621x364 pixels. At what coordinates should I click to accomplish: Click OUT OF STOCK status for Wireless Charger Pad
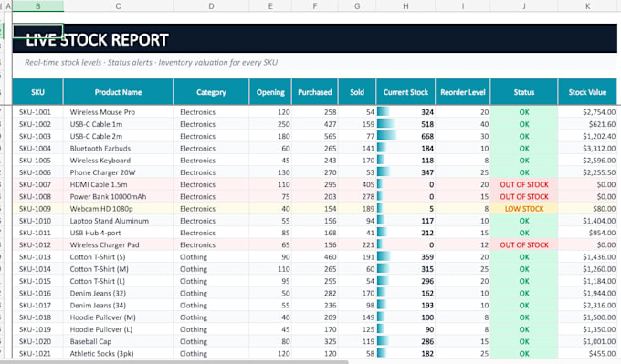524,244
